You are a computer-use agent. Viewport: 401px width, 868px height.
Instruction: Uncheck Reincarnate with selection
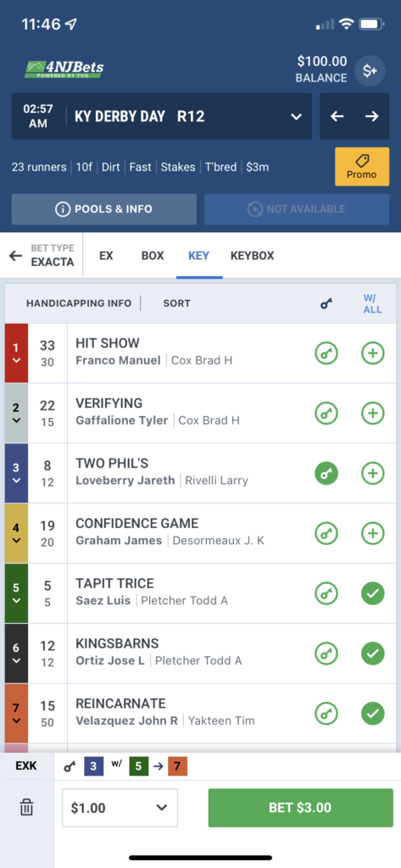[373, 714]
